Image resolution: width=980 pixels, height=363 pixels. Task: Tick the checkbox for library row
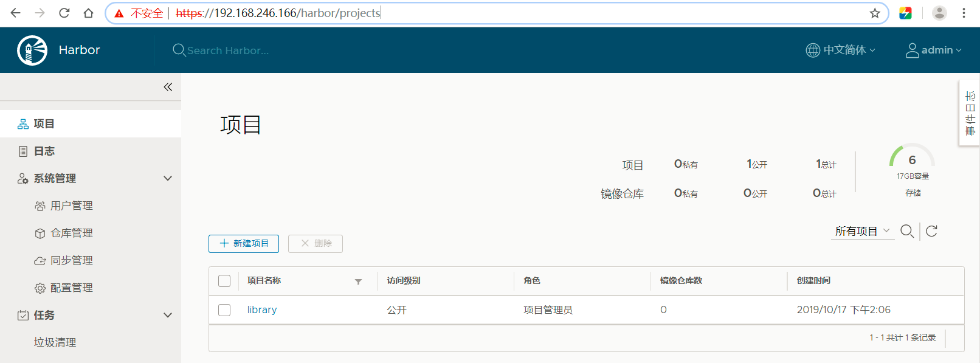224,310
